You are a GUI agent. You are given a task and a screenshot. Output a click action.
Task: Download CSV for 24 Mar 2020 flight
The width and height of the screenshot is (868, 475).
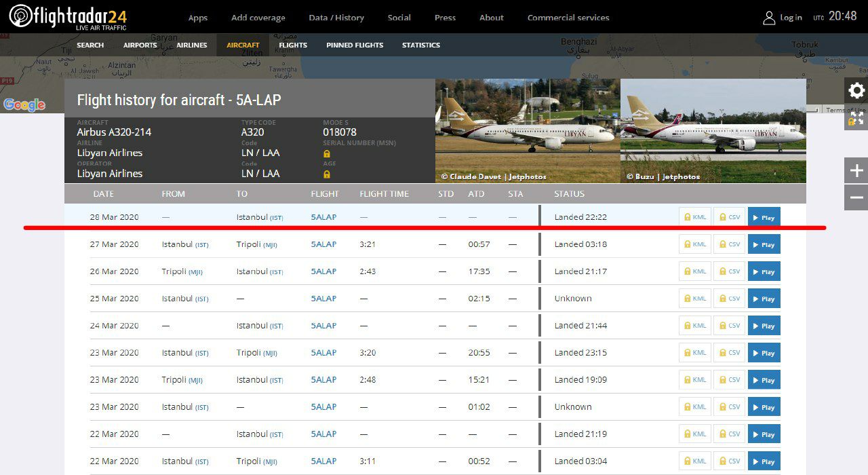pyautogui.click(x=730, y=326)
